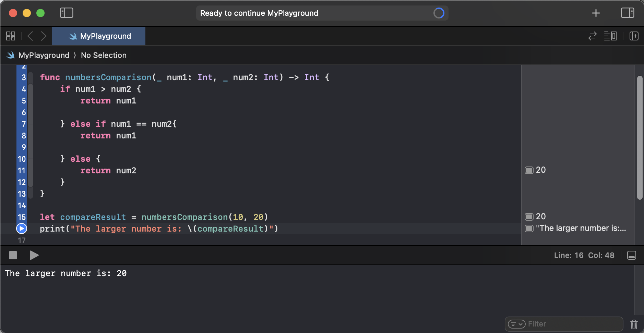This screenshot has height=333, width=644.
Task: Open the library with plus icon
Action: click(x=596, y=13)
